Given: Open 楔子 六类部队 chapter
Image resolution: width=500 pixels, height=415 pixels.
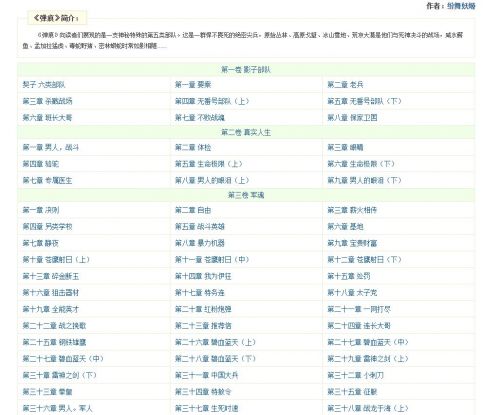Looking at the screenshot, I should click(x=44, y=85).
